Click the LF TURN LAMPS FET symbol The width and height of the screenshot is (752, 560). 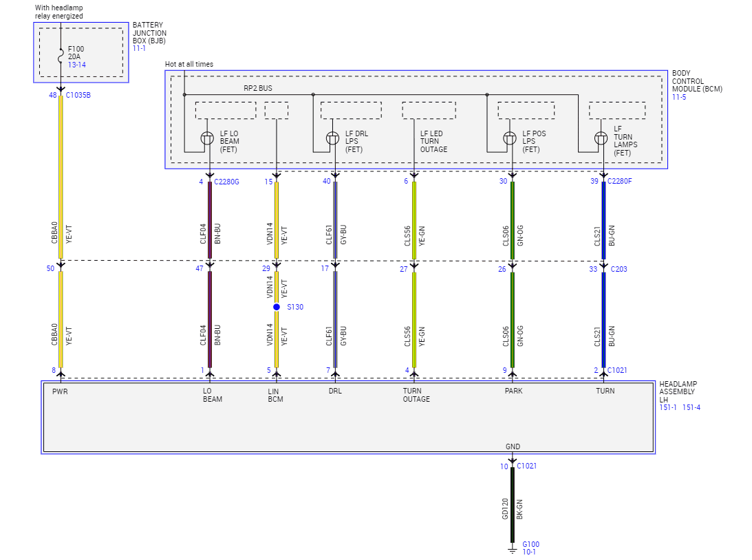point(601,138)
